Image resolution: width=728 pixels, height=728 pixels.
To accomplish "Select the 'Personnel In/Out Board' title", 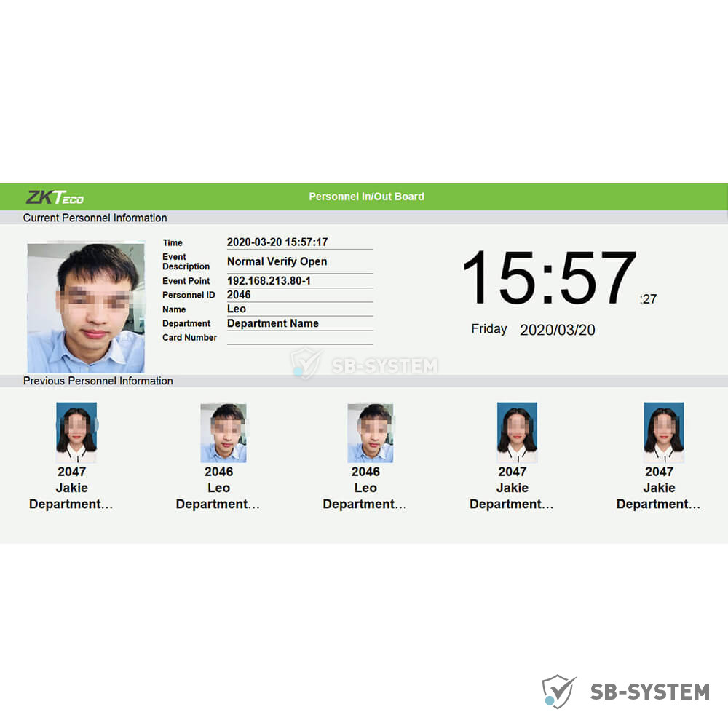I will pyautogui.click(x=366, y=197).
